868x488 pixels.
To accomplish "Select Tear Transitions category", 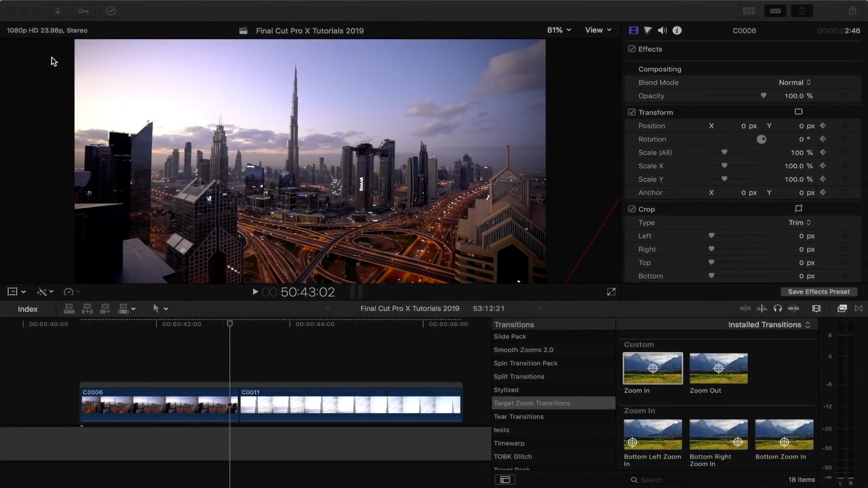I will click(519, 417).
